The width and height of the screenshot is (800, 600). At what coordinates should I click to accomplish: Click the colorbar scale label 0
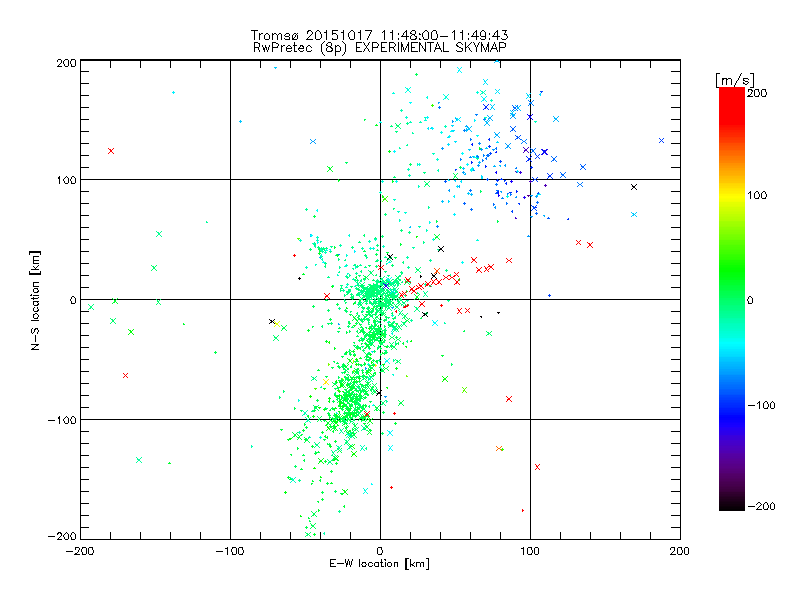point(750,300)
